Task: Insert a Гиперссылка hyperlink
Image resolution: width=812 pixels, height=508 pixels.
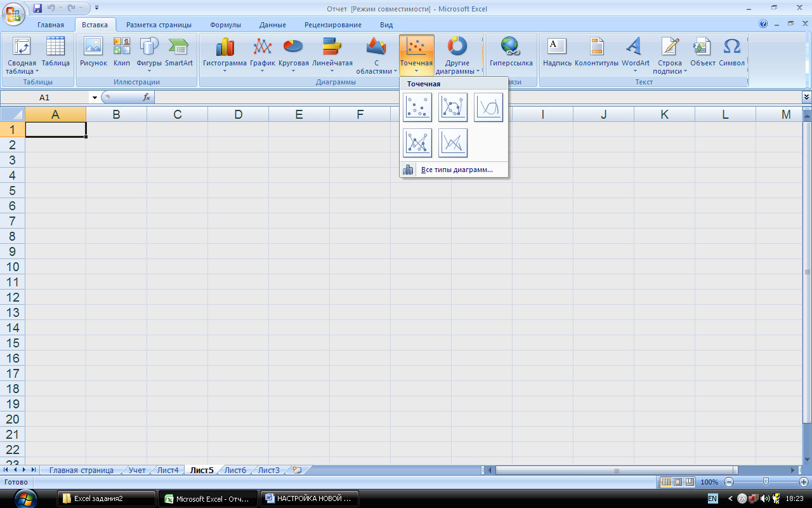Action: click(x=511, y=52)
